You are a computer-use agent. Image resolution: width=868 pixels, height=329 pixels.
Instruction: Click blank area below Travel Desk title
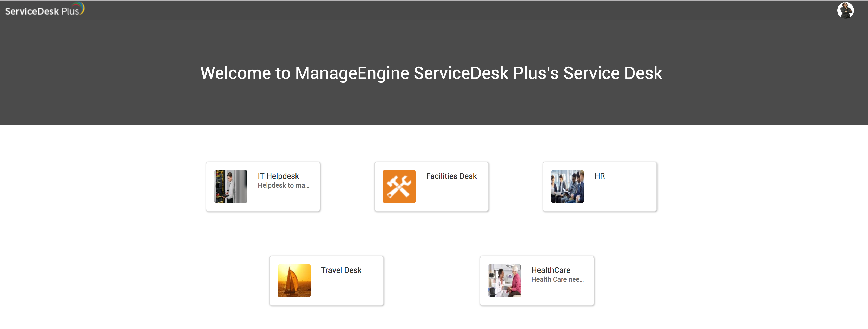pos(347,290)
